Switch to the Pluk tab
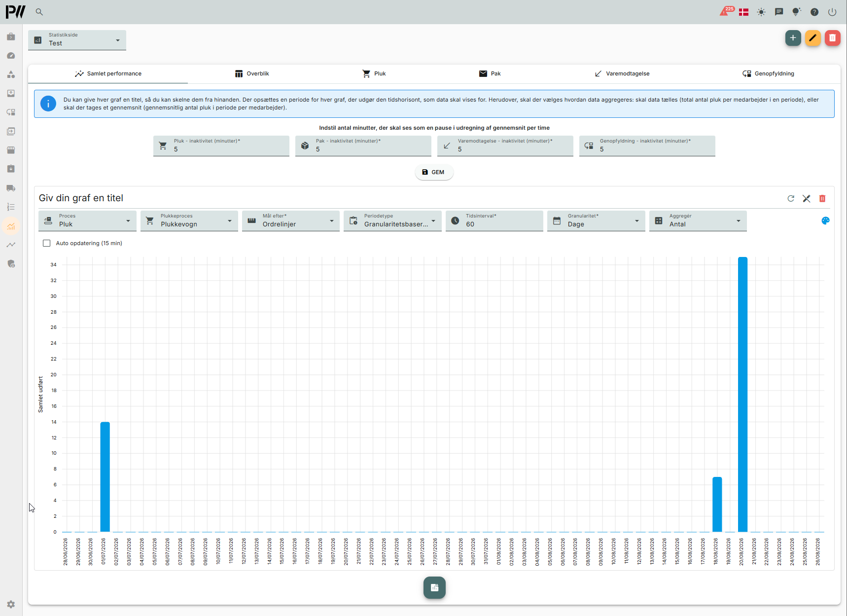This screenshot has width=847, height=616. coord(374,73)
